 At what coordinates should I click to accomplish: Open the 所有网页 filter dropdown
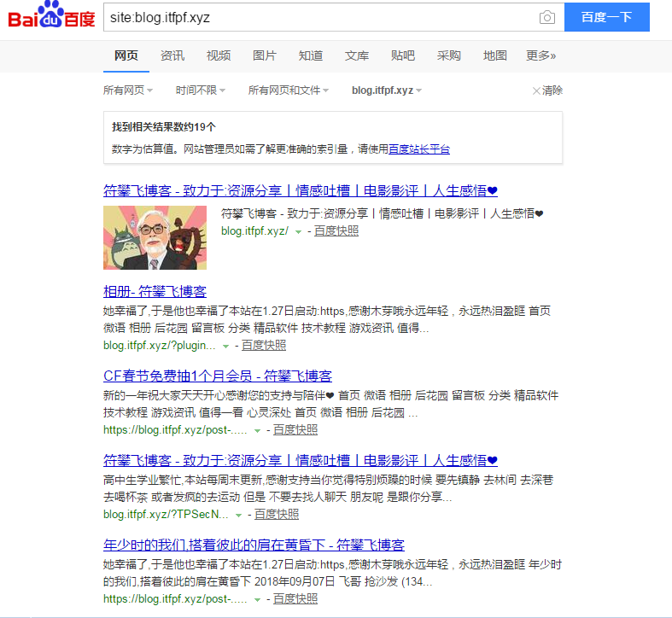pos(128,90)
